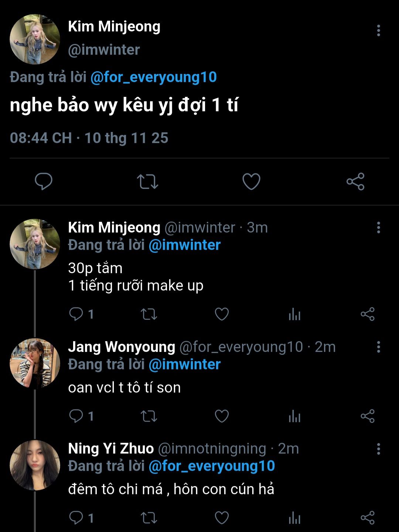399x532 pixels.
Task: View analytics for Ning Yi Zhuo's reply
Action: coord(294,518)
